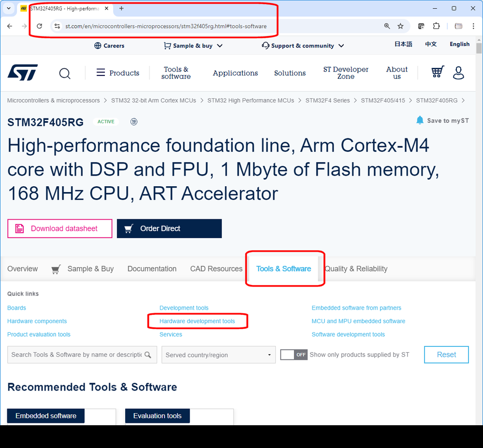Click the Download datasheet button
This screenshot has height=448, width=483.
[x=60, y=228]
